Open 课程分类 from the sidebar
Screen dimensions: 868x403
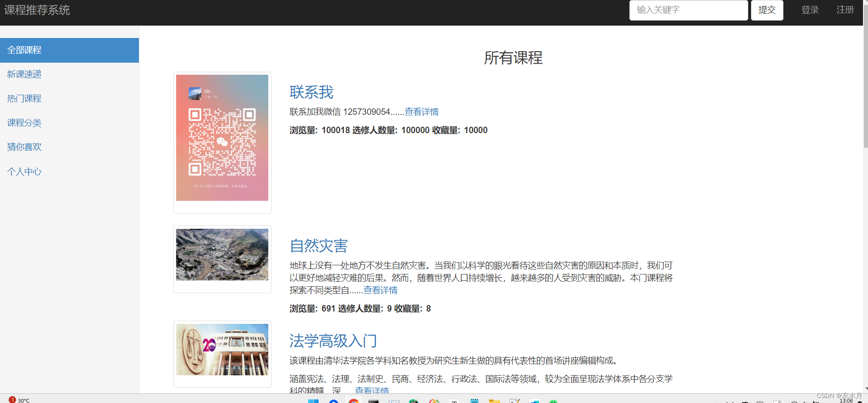(24, 123)
